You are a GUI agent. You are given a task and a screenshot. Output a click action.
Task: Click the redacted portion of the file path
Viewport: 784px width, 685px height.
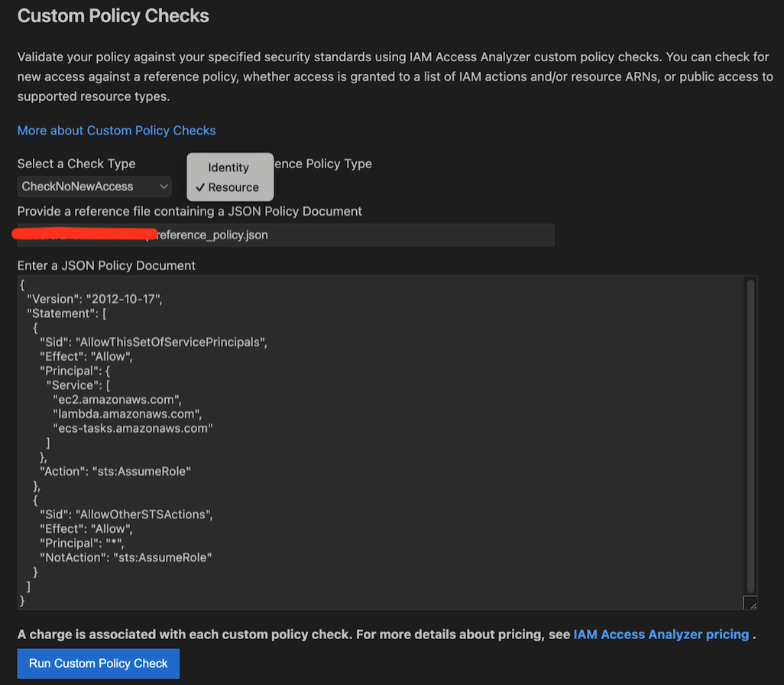click(84, 233)
